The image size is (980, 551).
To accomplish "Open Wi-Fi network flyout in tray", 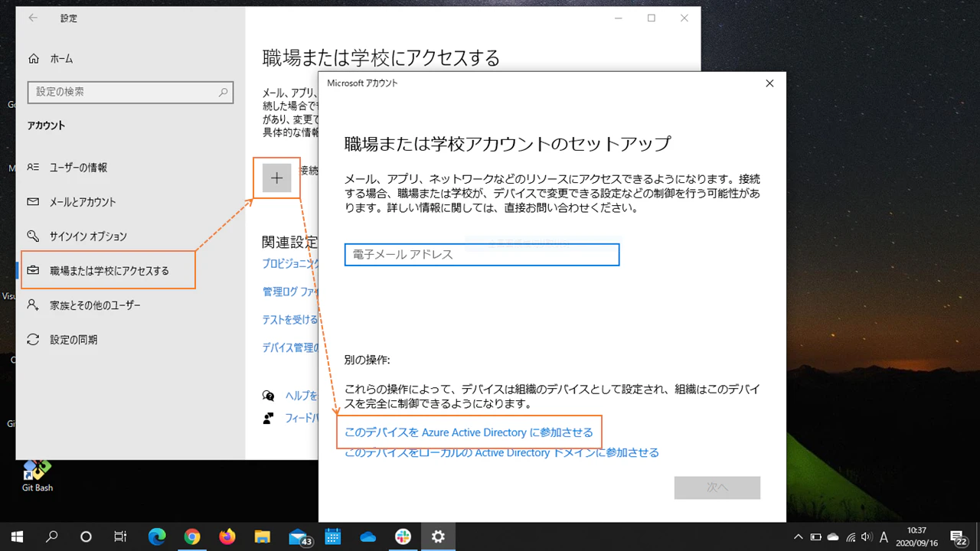I will coord(851,536).
